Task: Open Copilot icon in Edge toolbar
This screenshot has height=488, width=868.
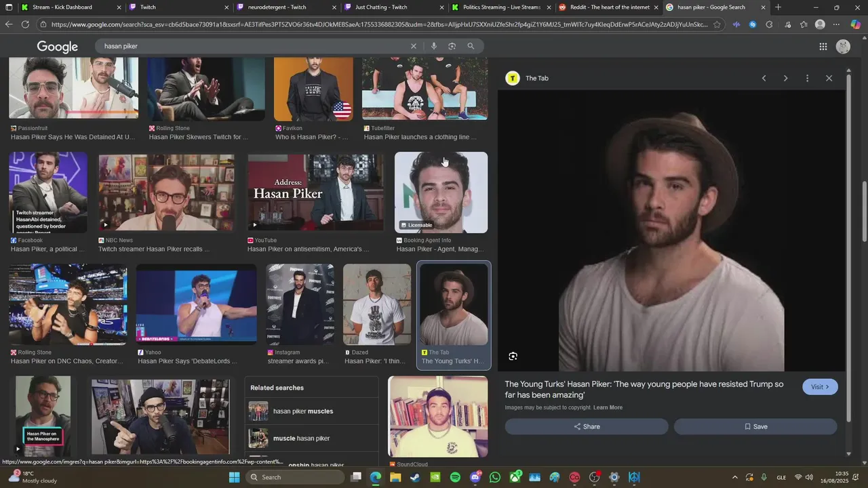Action: click(x=856, y=24)
